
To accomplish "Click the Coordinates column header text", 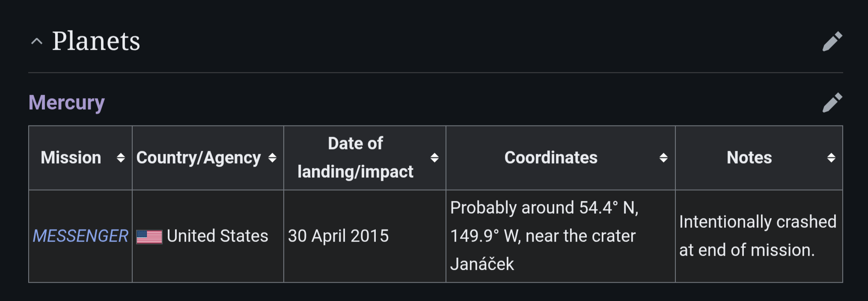I will [x=551, y=158].
